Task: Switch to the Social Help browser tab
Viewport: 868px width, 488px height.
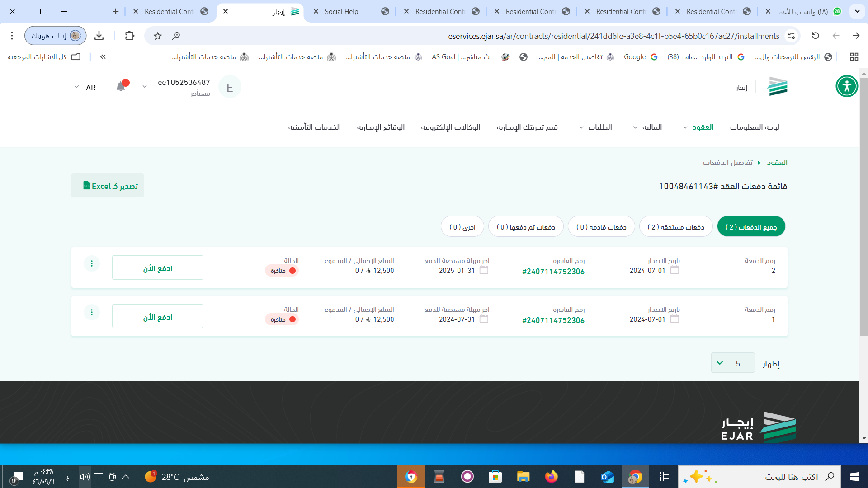Action: pyautogui.click(x=341, y=12)
